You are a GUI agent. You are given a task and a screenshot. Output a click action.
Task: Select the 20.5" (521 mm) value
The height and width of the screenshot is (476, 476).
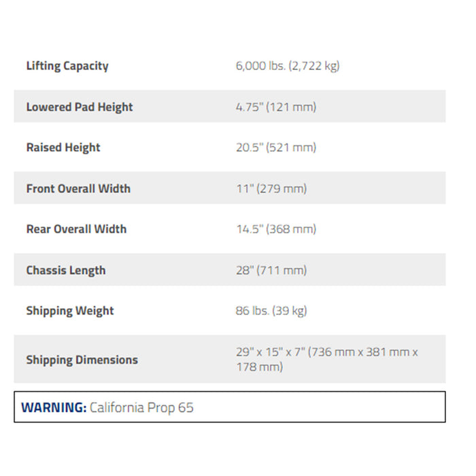[x=275, y=148]
